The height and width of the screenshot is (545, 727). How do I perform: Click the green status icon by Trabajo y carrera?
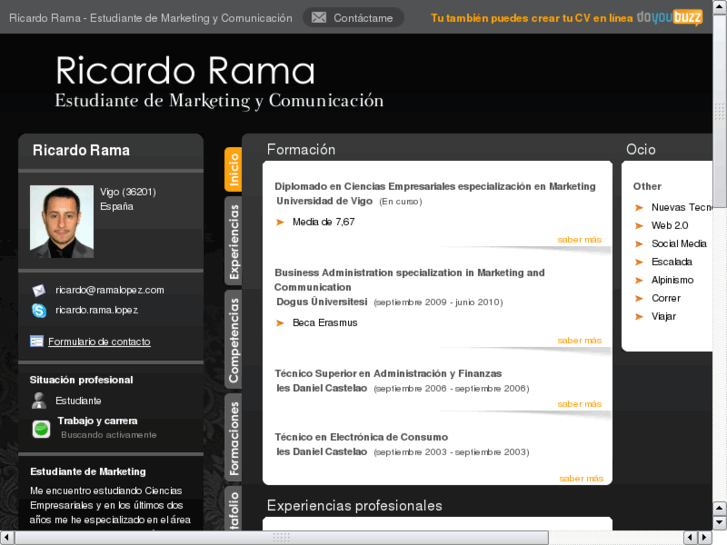[41, 429]
